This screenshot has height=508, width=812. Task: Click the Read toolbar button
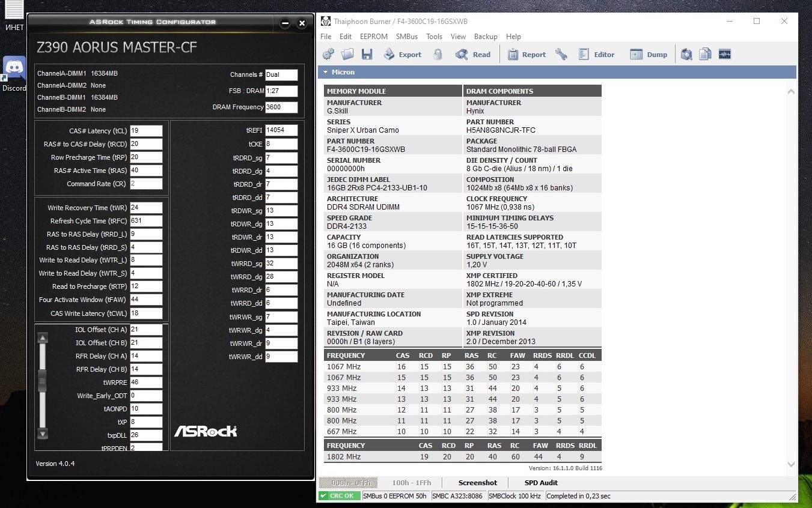(473, 55)
